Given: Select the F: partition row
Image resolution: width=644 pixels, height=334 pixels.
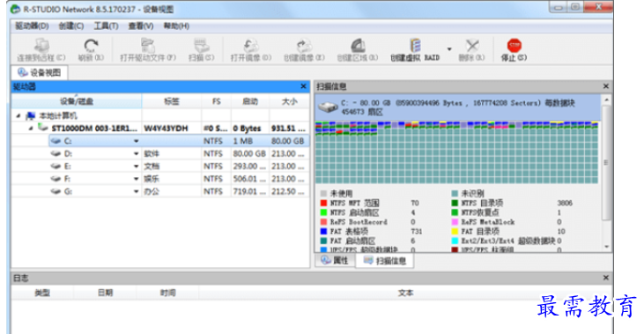Looking at the screenshot, I should click(x=160, y=179).
